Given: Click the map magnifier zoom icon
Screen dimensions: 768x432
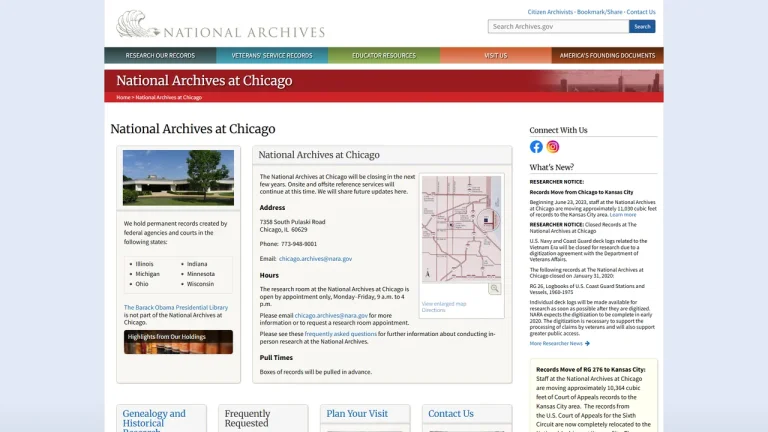Looking at the screenshot, I should point(494,288).
